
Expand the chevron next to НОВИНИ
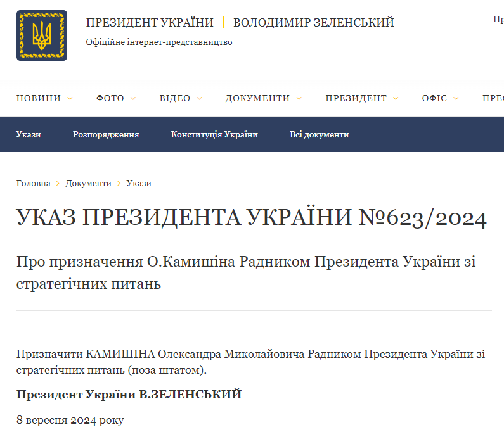point(70,99)
